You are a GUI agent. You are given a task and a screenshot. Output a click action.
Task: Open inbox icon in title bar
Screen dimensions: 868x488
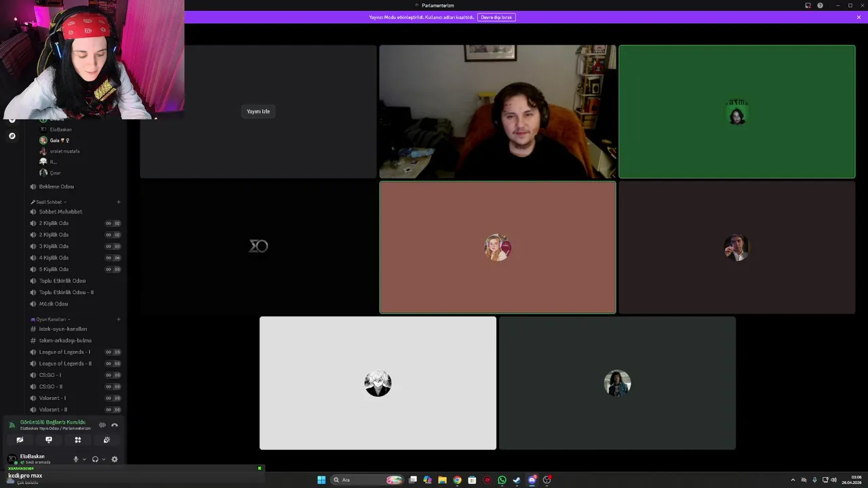[808, 5]
